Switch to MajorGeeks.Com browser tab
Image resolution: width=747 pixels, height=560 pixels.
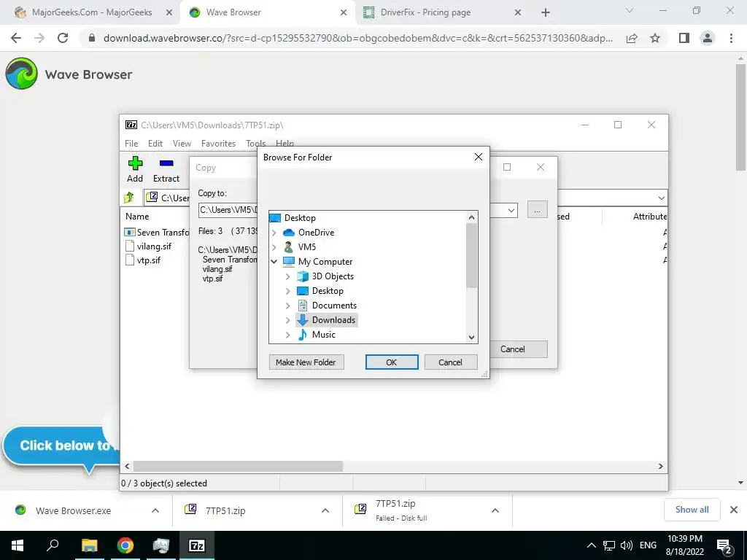click(x=92, y=12)
